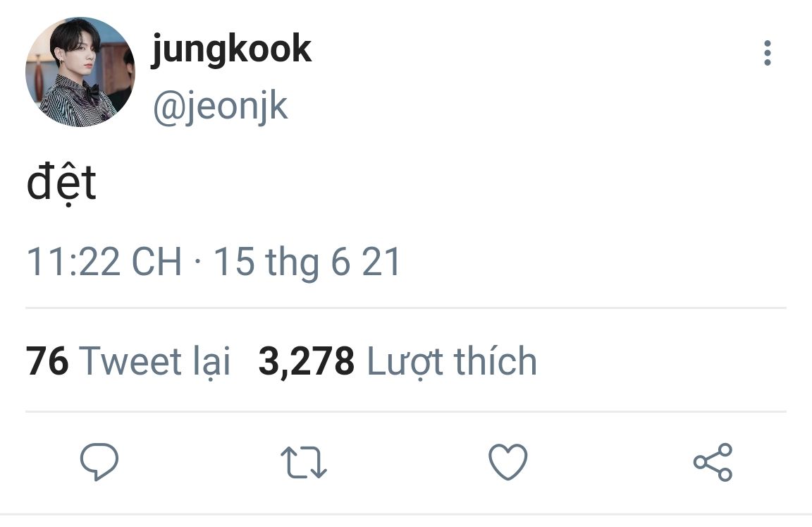Viewport: 812px width, 527px height.
Task: Open the 76 retweets count
Action: (47, 361)
